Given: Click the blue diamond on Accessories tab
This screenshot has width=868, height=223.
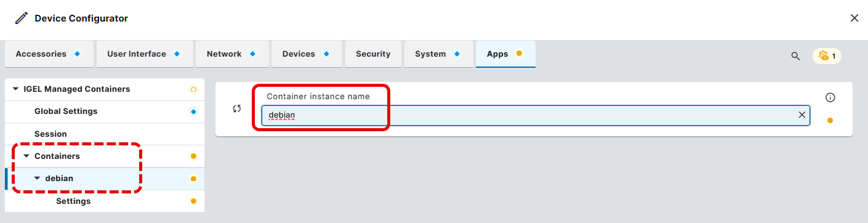Looking at the screenshot, I should (78, 54).
